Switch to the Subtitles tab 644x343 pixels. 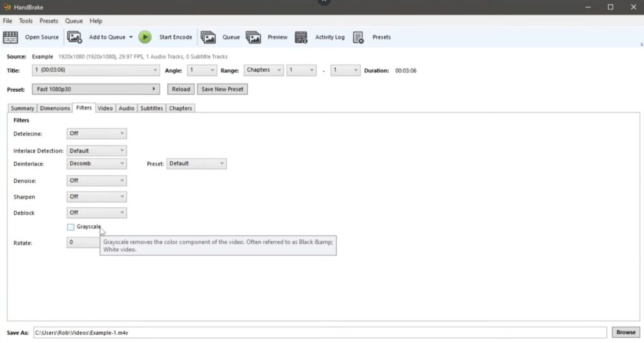[152, 108]
